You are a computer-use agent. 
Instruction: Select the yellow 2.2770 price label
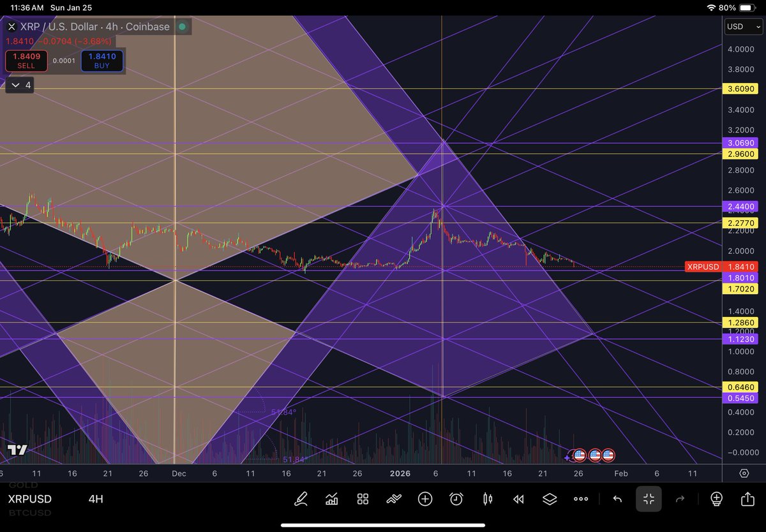[x=740, y=223]
